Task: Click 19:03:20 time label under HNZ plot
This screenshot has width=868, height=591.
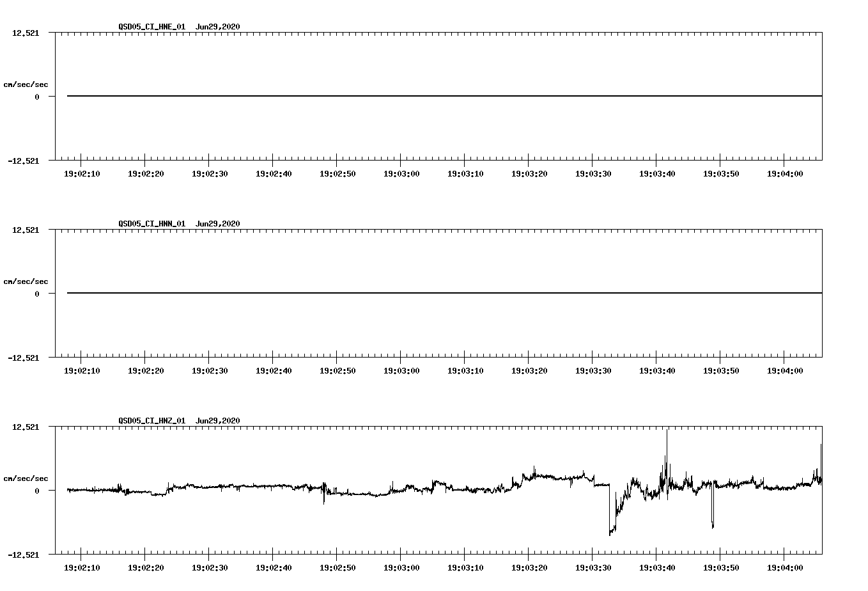Action: click(x=529, y=568)
